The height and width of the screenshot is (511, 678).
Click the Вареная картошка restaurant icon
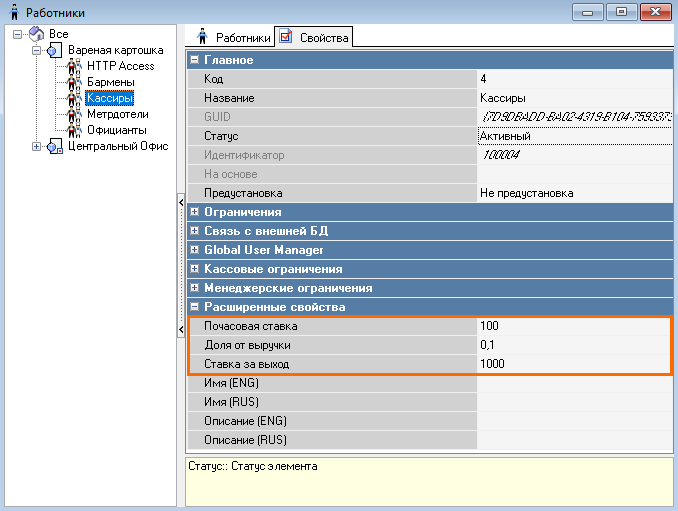[55, 50]
